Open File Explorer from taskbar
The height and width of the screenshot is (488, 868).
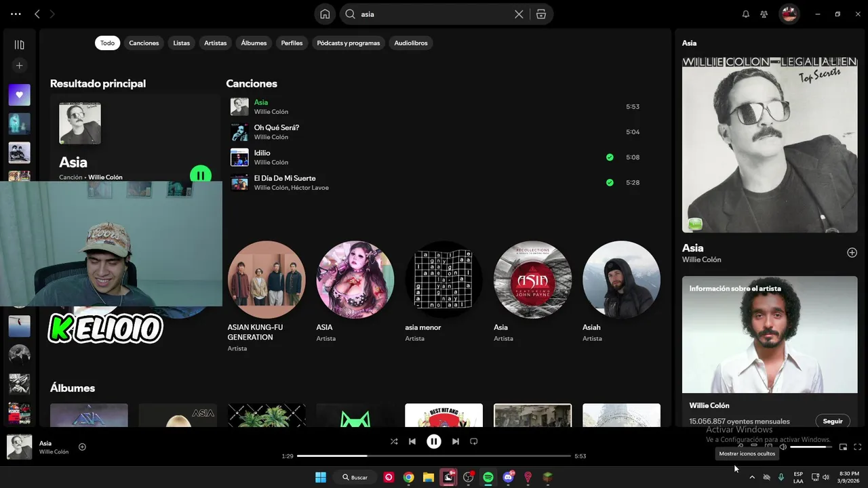429,477
